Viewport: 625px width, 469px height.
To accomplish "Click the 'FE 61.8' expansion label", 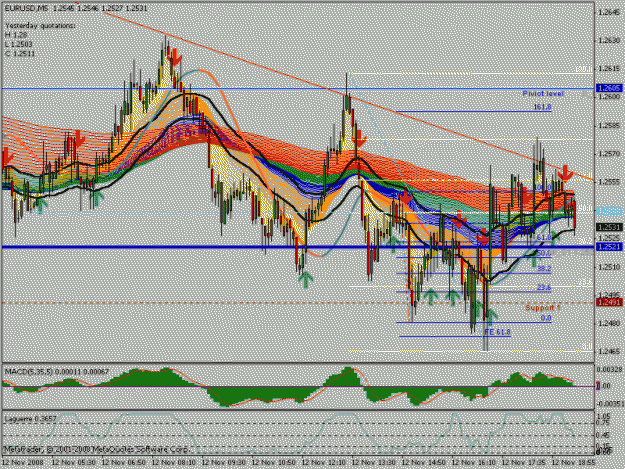I will 497,332.
